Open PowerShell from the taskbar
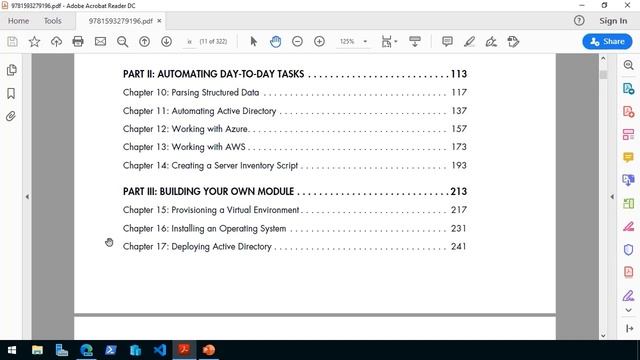The height and width of the screenshot is (360, 640). 111,350
